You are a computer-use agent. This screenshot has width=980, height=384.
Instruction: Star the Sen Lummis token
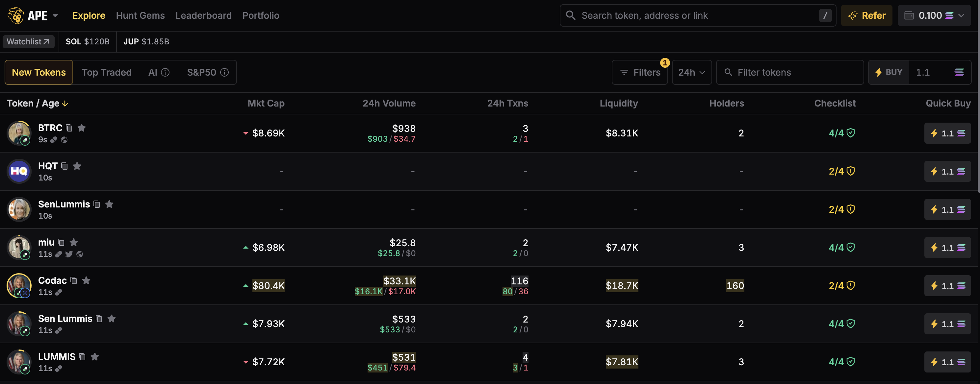coord(112,318)
